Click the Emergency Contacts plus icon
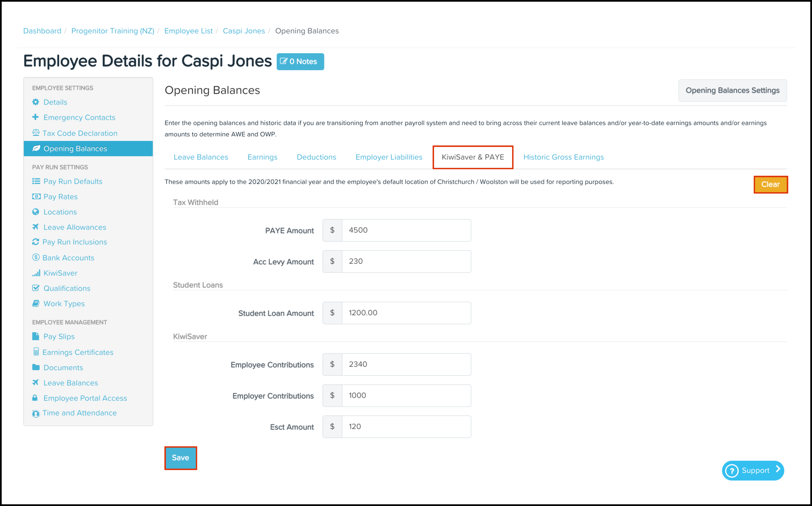Image resolution: width=812 pixels, height=506 pixels. (x=36, y=117)
